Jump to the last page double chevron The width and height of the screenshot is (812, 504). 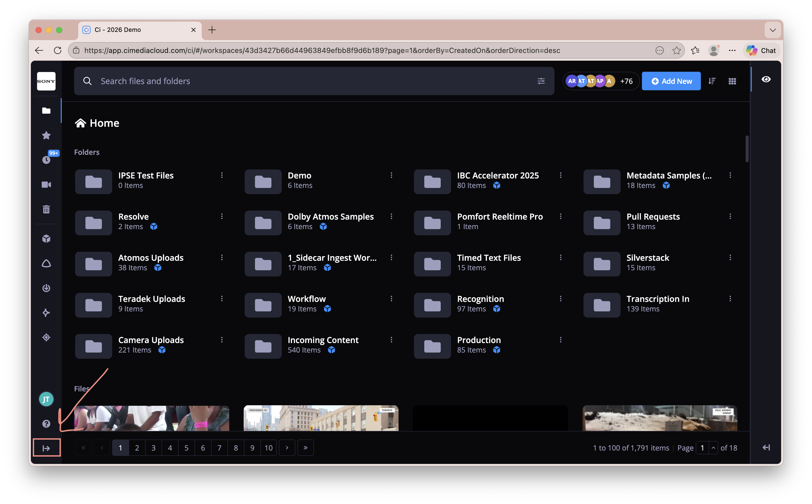click(305, 448)
